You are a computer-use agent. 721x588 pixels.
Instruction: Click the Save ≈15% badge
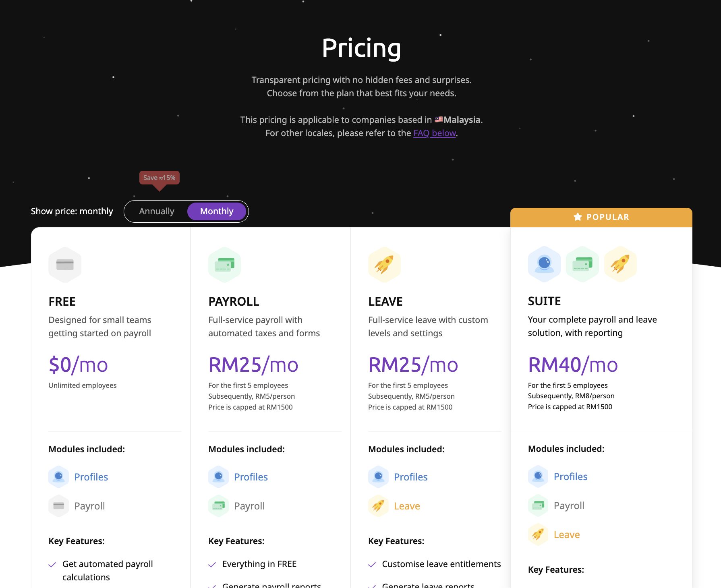[159, 177]
